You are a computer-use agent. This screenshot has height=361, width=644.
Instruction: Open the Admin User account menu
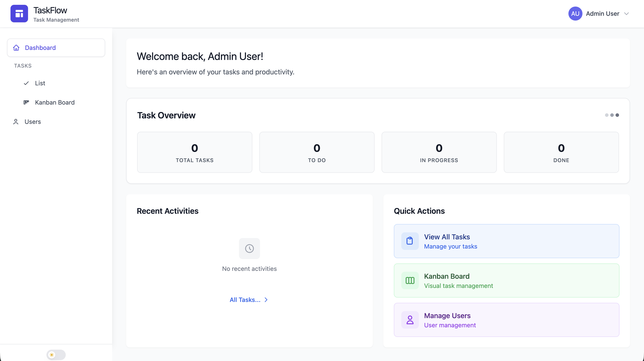coord(599,14)
